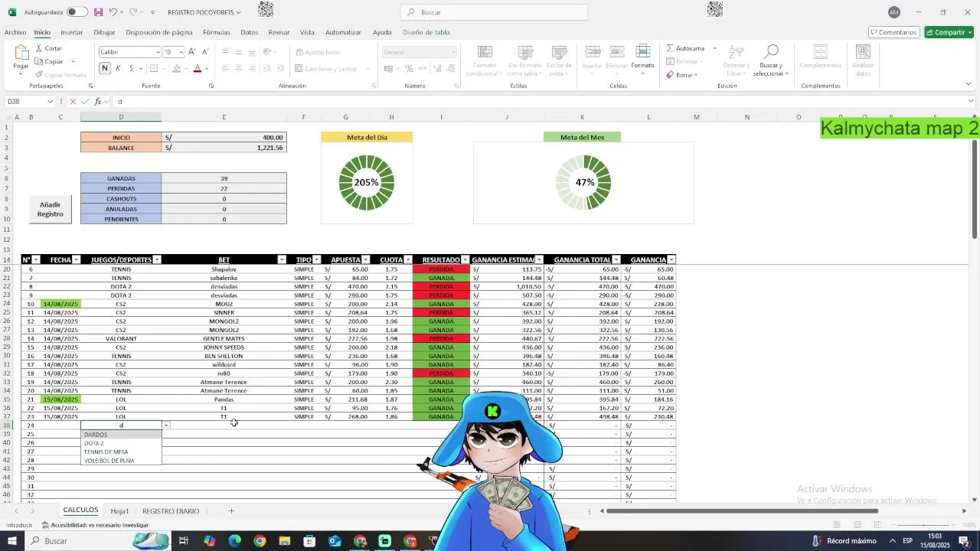Click the confirm checkmark in formula bar
Screen dimensions: 980x551
click(85, 101)
